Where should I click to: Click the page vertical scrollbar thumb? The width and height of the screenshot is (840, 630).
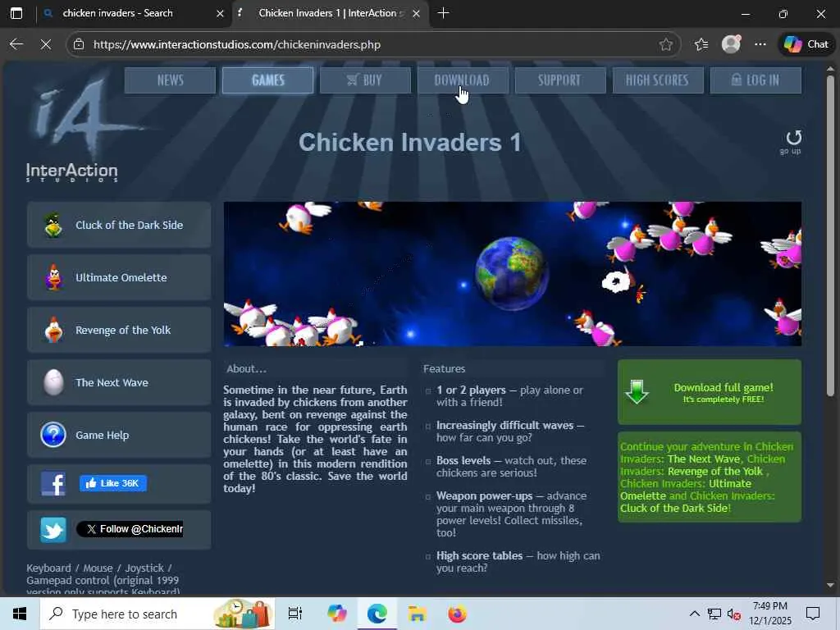point(830,235)
